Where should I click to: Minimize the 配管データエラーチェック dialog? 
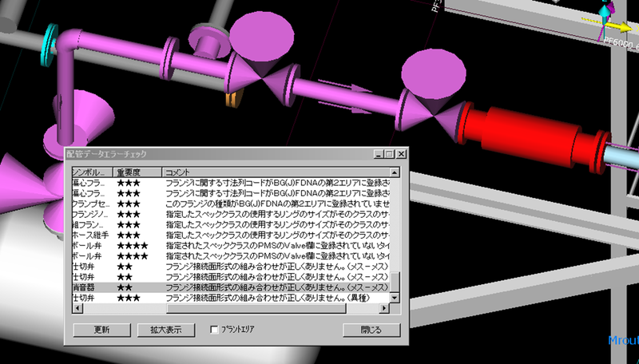pyautogui.click(x=379, y=153)
